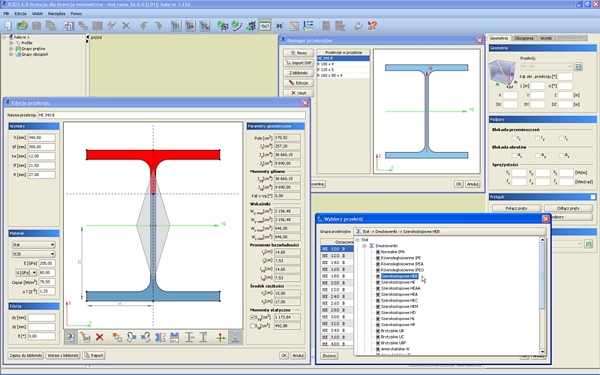Open the Grupa przekrojów path dropdown
The height and width of the screenshot is (375, 600).
point(450,232)
